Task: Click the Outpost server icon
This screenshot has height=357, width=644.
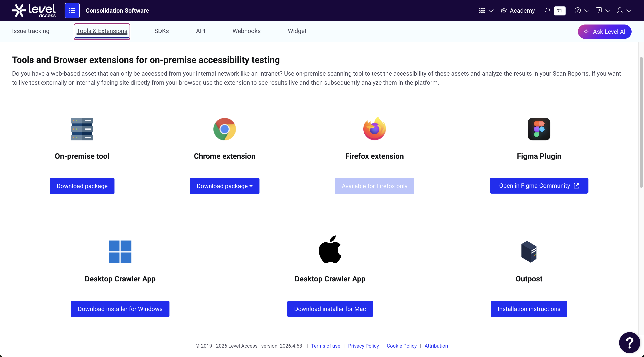Action: tap(529, 252)
